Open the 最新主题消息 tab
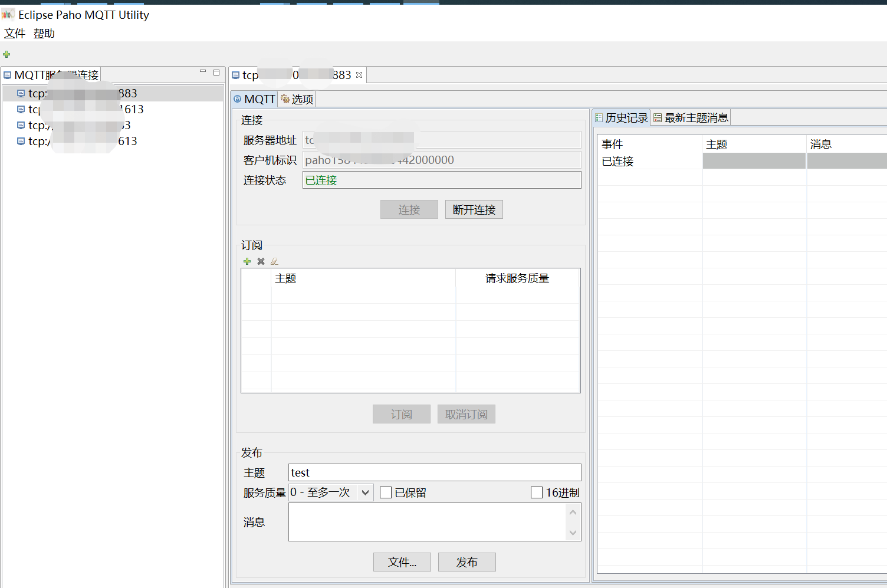The width and height of the screenshot is (887, 588). point(691,118)
